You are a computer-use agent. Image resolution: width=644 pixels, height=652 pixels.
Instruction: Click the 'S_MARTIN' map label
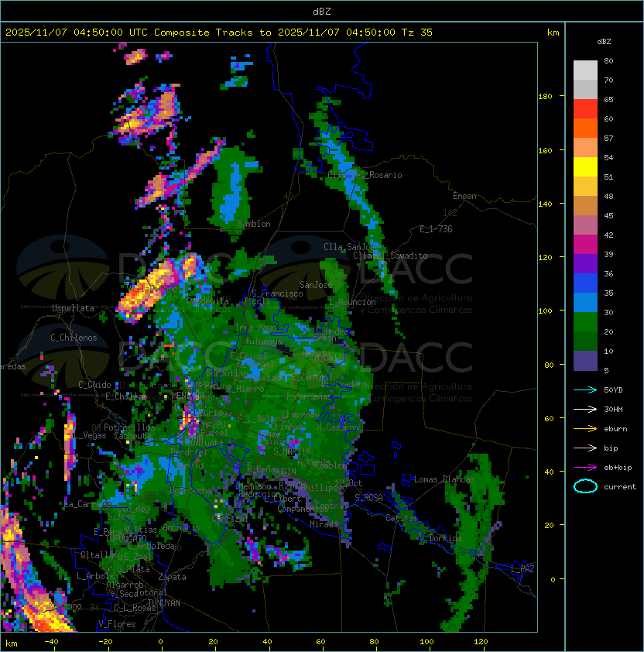coord(292,451)
